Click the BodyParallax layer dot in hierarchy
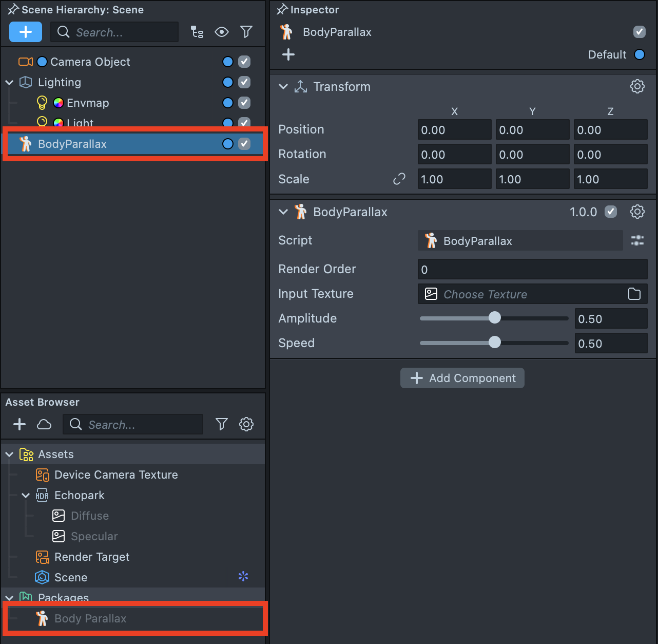The image size is (658, 644). [x=228, y=144]
